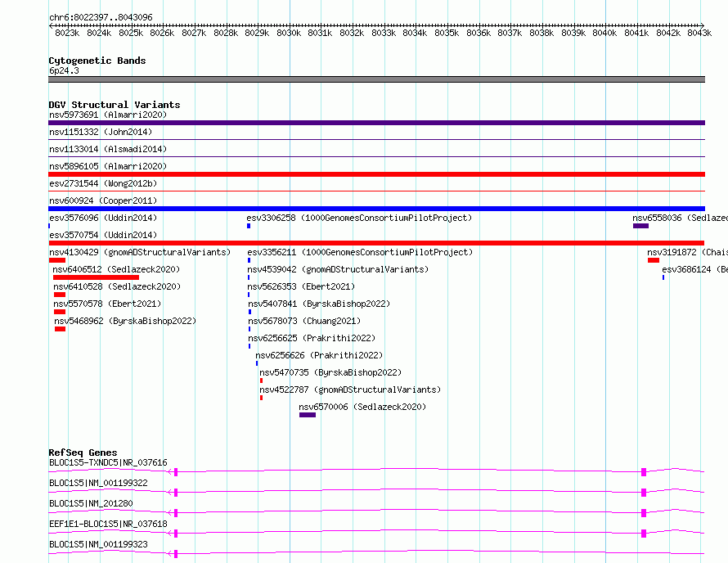Select BLOC1S5|NM_201280 transcript label
Viewport: 728px width, 563px height.
91,503
